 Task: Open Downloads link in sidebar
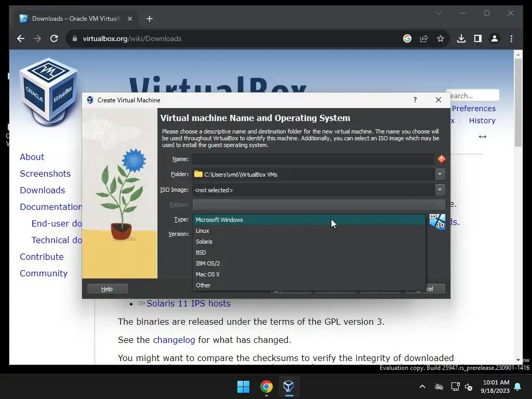(43, 190)
